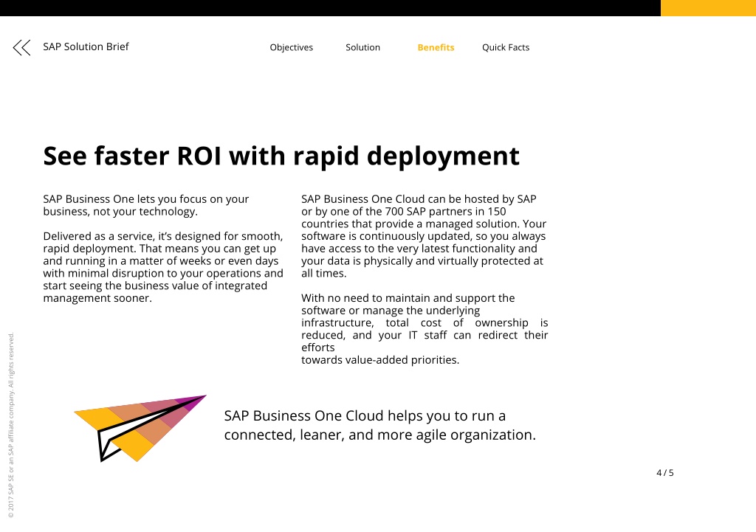Click the SAP Solution Brief title
756x532 pixels.
pyautogui.click(x=86, y=46)
